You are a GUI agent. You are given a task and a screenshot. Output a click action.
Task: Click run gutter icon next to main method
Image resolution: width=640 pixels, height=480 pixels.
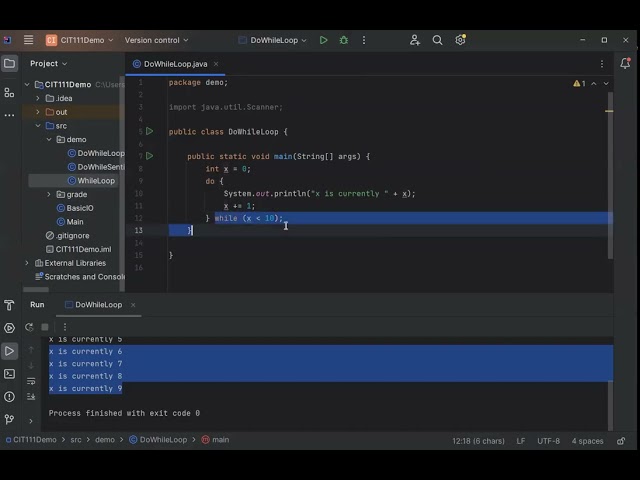pyautogui.click(x=149, y=156)
